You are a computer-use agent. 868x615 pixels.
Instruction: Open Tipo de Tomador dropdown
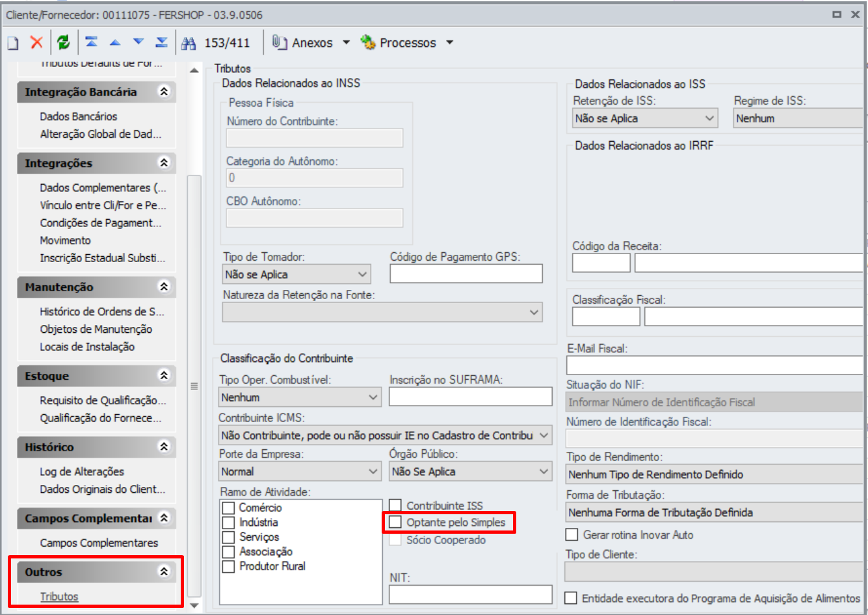click(296, 274)
